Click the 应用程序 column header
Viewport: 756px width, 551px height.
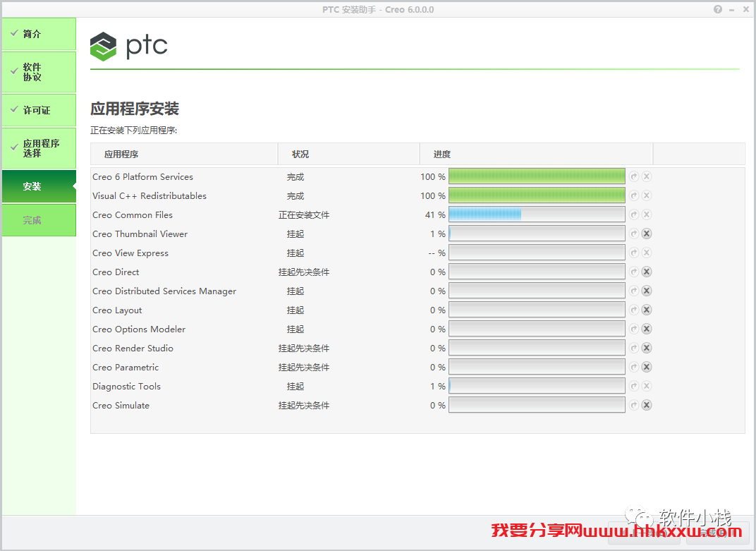pos(184,154)
